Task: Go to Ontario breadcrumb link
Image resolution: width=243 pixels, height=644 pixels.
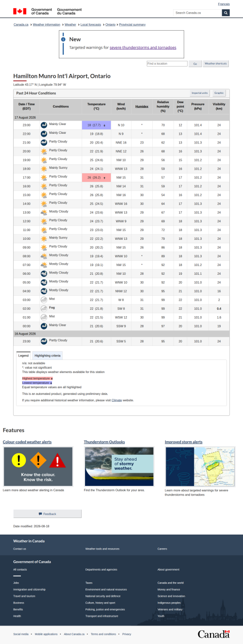Action: [110, 24]
